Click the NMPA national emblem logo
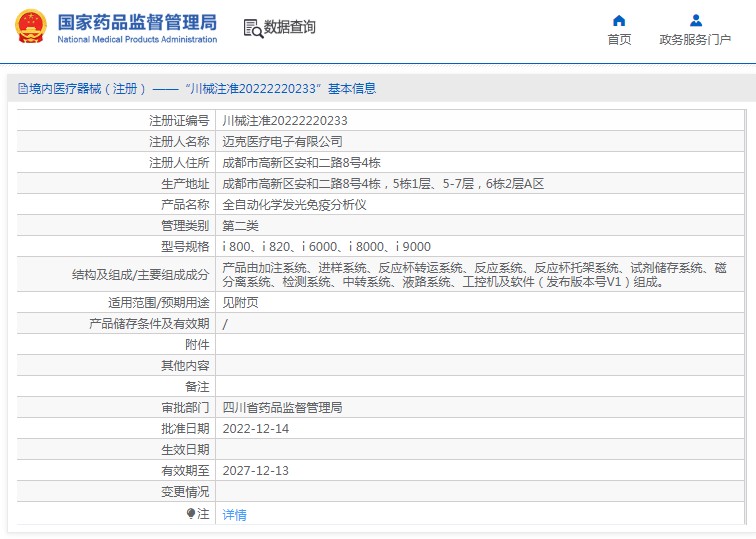This screenshot has height=539, width=756. pyautogui.click(x=31, y=27)
